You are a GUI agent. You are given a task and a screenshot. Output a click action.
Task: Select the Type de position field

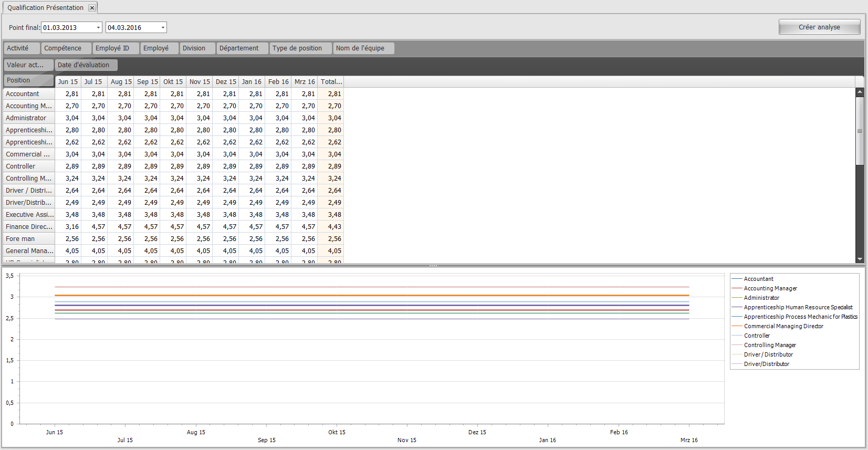tap(300, 48)
